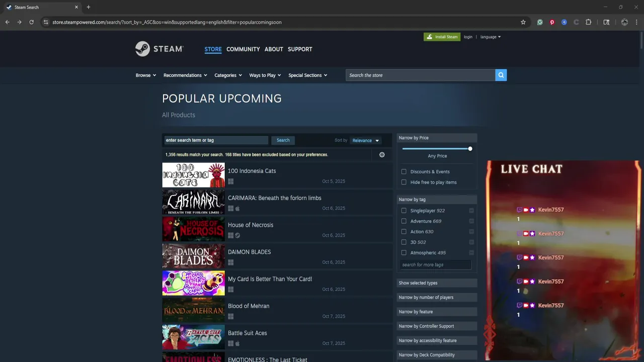Click the CARIMARA game thumbnail
The height and width of the screenshot is (362, 644).
(x=193, y=202)
